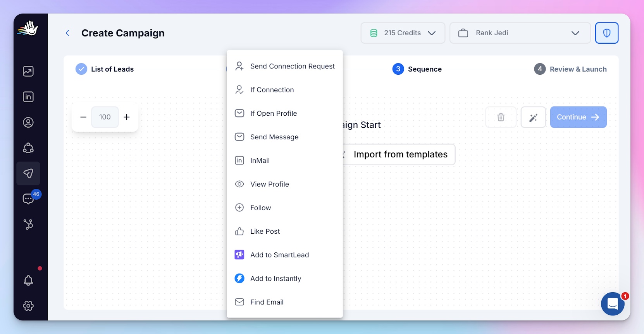Decrease zoom with the minus button
The width and height of the screenshot is (644, 334).
83,117
